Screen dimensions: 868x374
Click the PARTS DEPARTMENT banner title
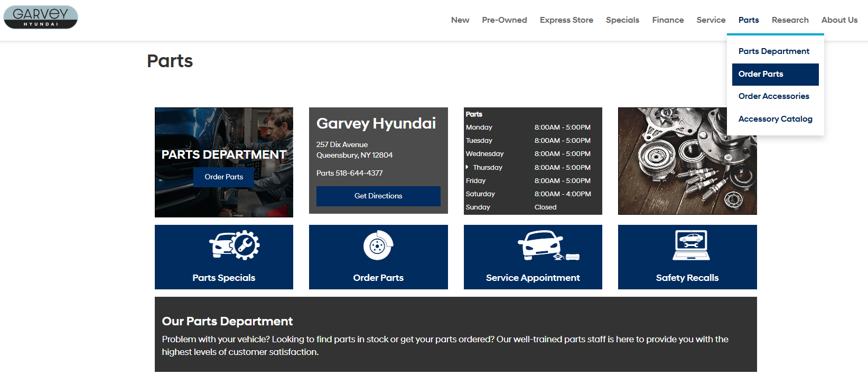pos(224,154)
